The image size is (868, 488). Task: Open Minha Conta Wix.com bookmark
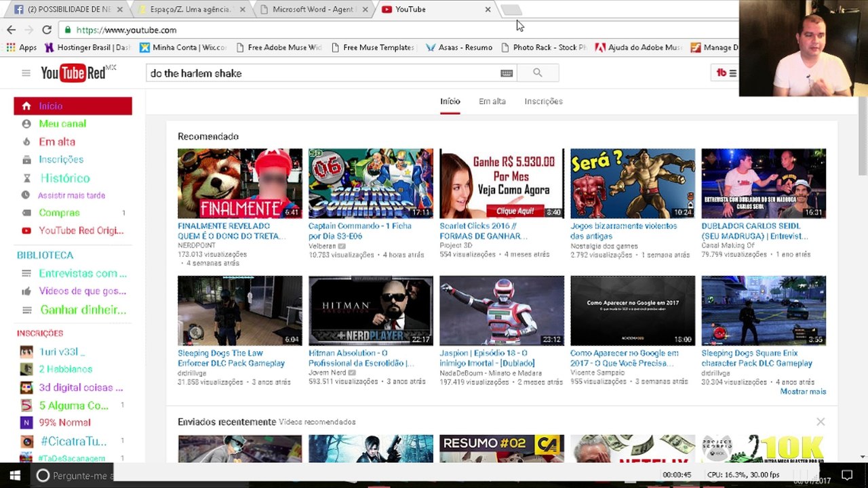click(183, 47)
